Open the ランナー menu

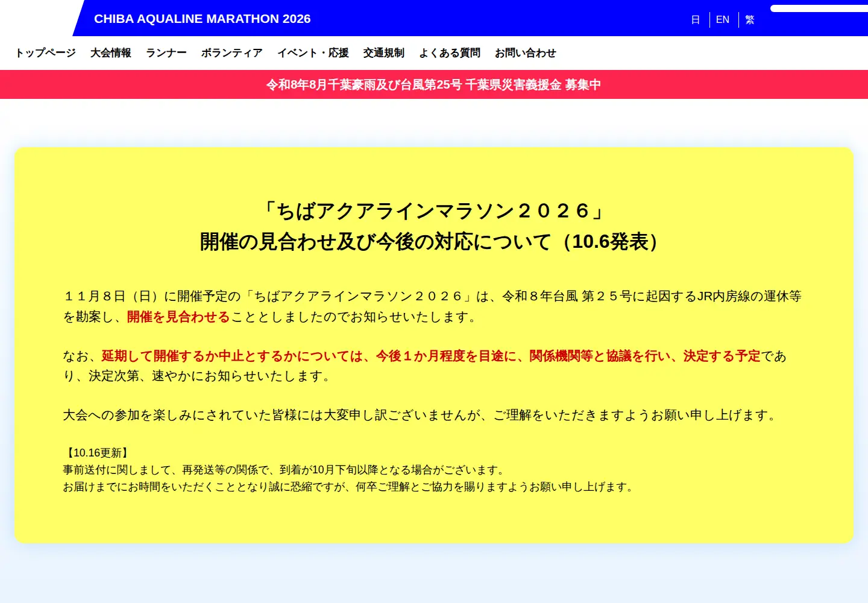(166, 53)
